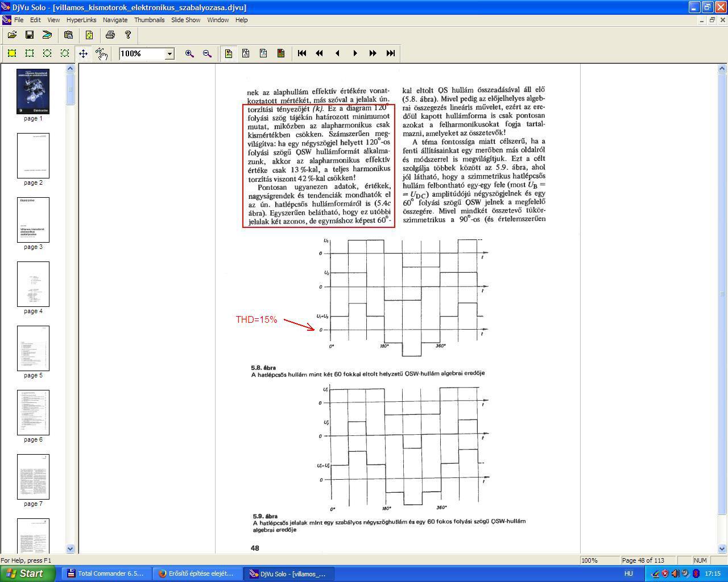728x582 pixels.
Task: Zoom out with the magnifier minus icon
Action: click(x=207, y=53)
